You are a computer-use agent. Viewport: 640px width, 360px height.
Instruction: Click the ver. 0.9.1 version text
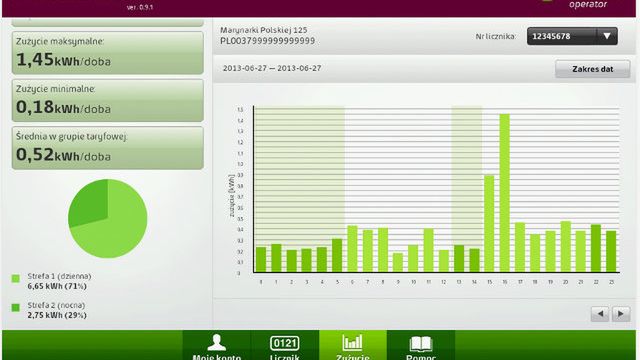(140, 7)
